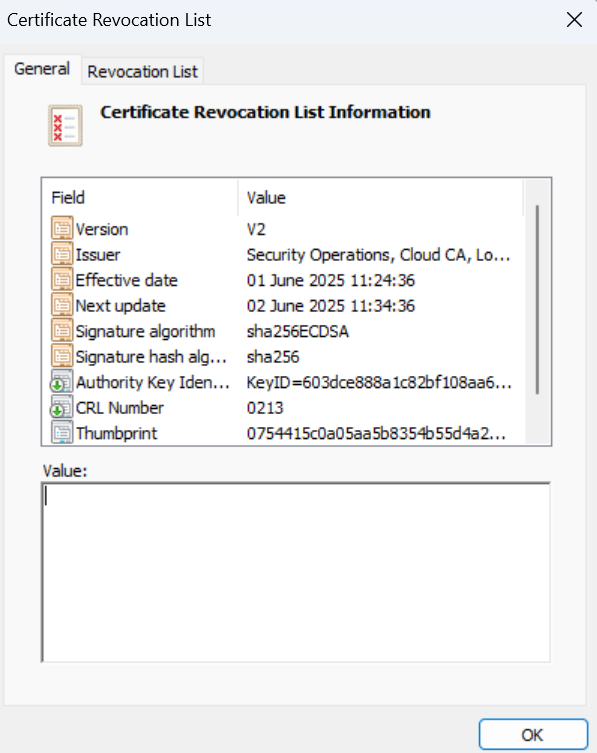
Task: Click the field list vertical scrollbar
Action: 537,311
